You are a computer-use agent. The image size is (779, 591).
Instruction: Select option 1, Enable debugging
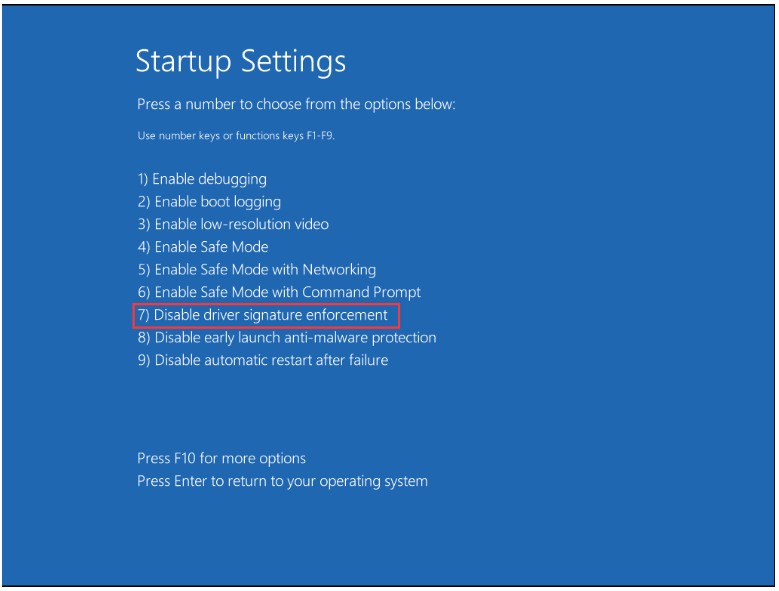[x=202, y=179]
